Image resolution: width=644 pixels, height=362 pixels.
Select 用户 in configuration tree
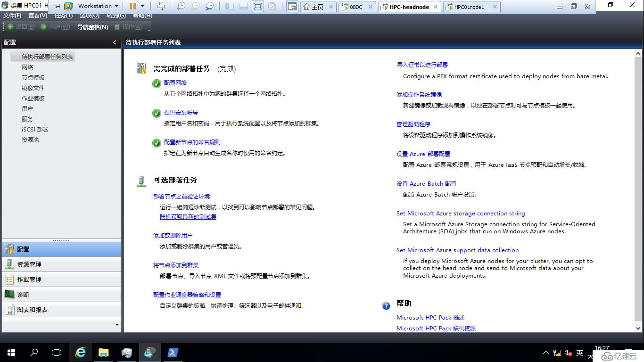(x=27, y=108)
